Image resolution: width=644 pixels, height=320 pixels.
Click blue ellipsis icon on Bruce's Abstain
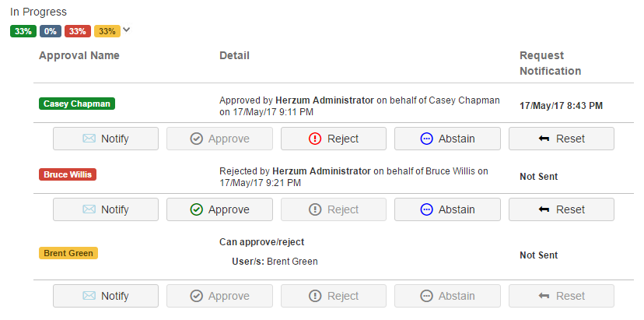[426, 209]
